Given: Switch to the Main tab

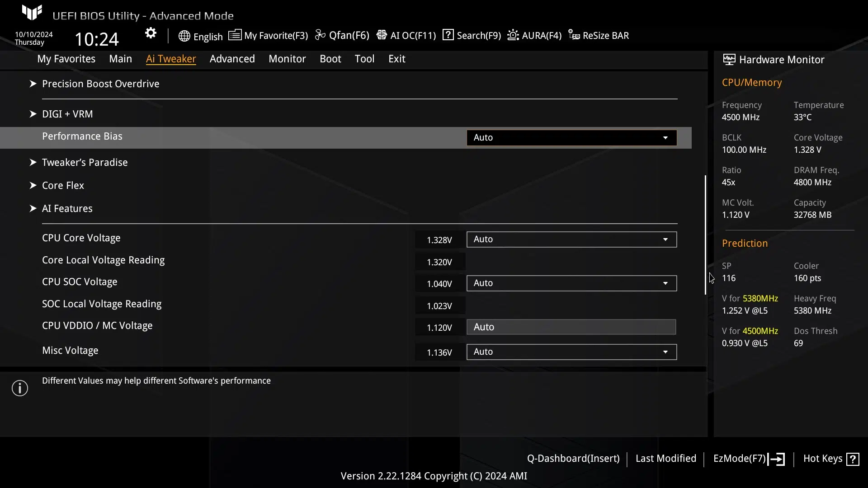Looking at the screenshot, I should point(120,59).
